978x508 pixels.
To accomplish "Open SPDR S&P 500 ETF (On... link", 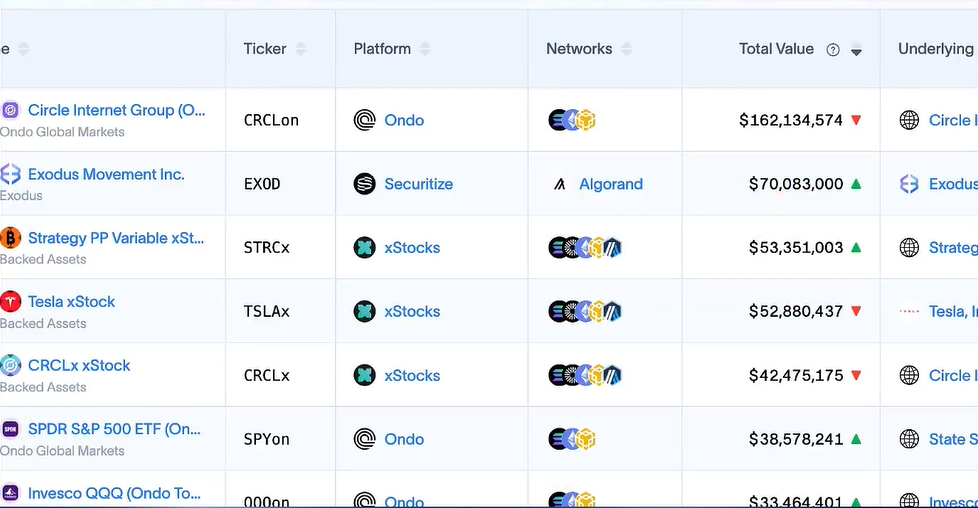I will 114,429.
